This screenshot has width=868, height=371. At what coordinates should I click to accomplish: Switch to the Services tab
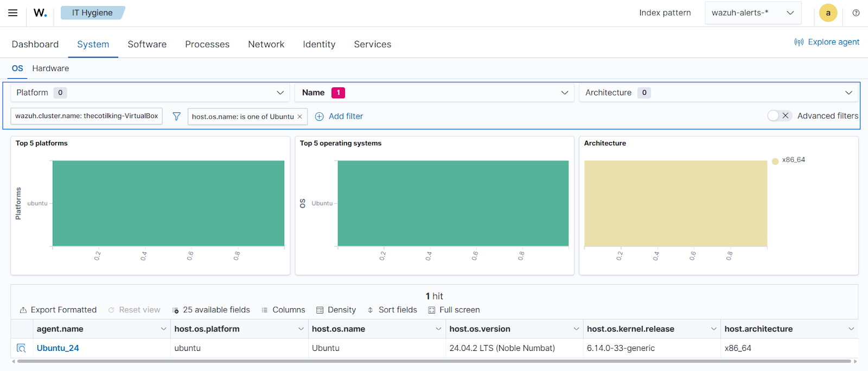373,44
